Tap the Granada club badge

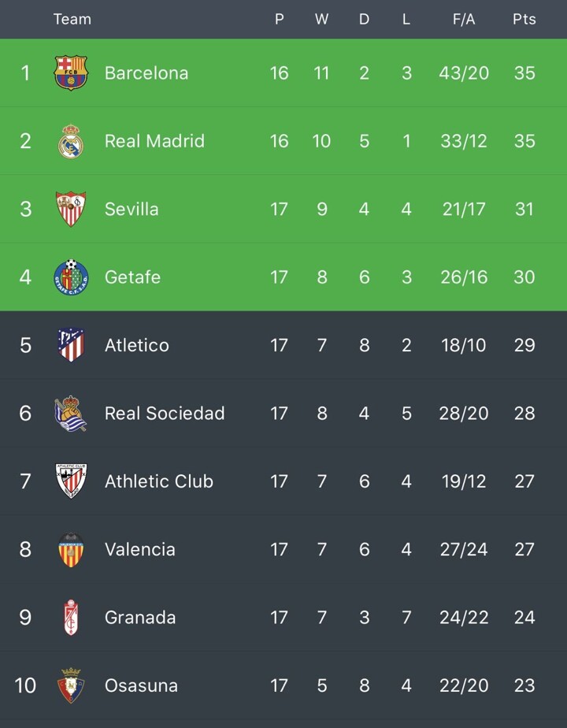71,618
